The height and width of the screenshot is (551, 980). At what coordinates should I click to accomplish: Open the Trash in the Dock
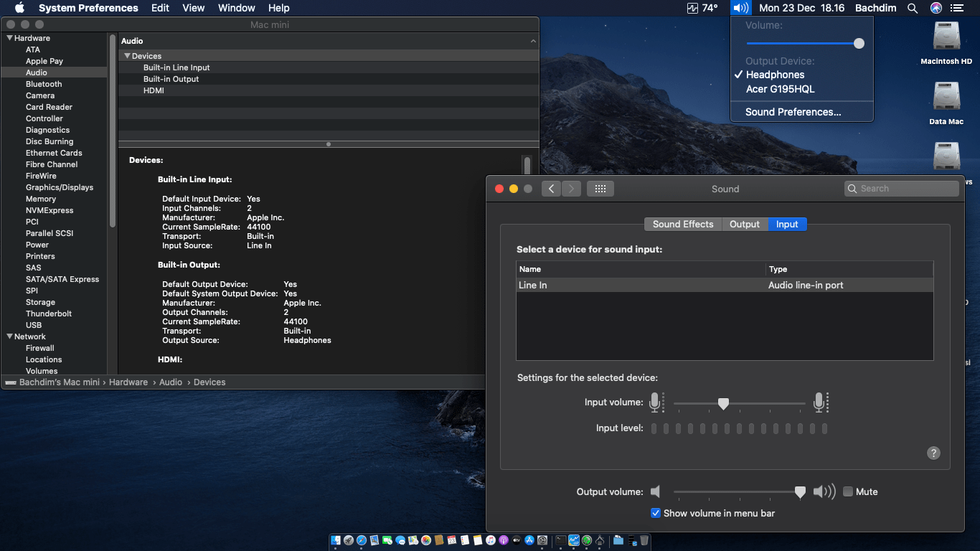click(x=644, y=540)
